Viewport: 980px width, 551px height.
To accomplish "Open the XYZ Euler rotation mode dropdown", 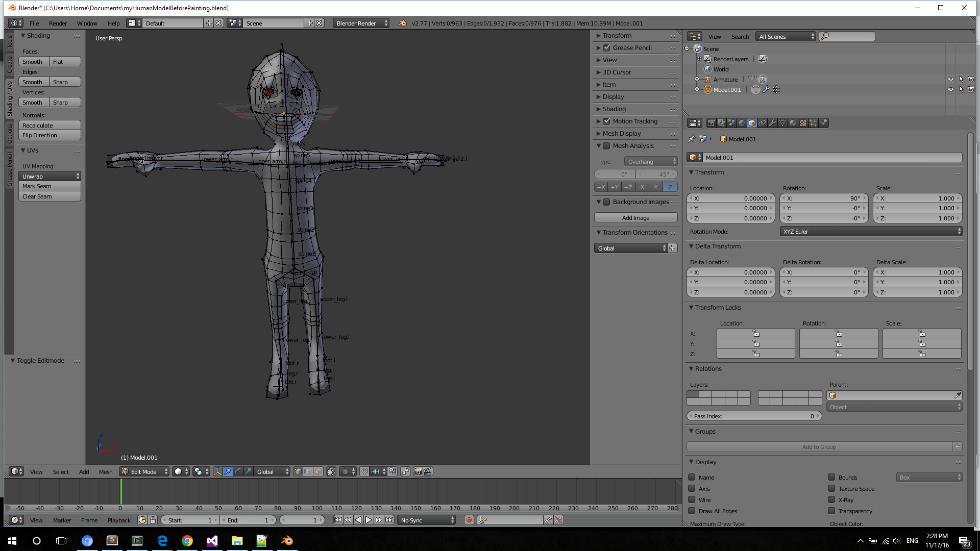I will coord(871,232).
